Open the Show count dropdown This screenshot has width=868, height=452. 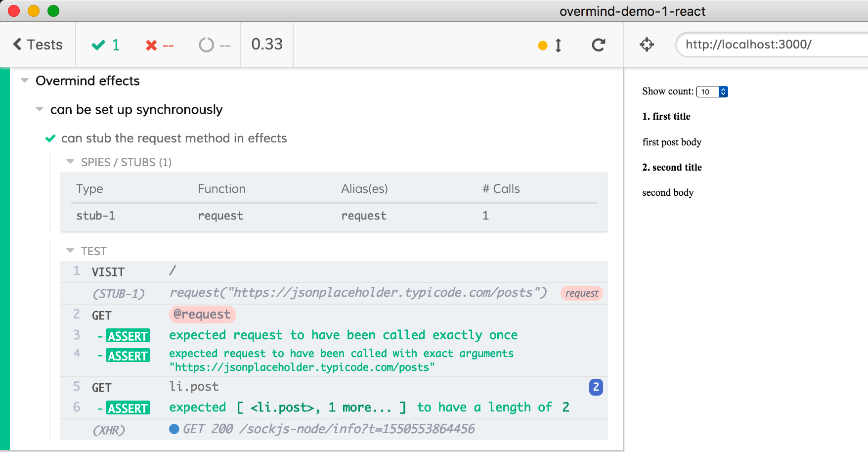pos(712,91)
